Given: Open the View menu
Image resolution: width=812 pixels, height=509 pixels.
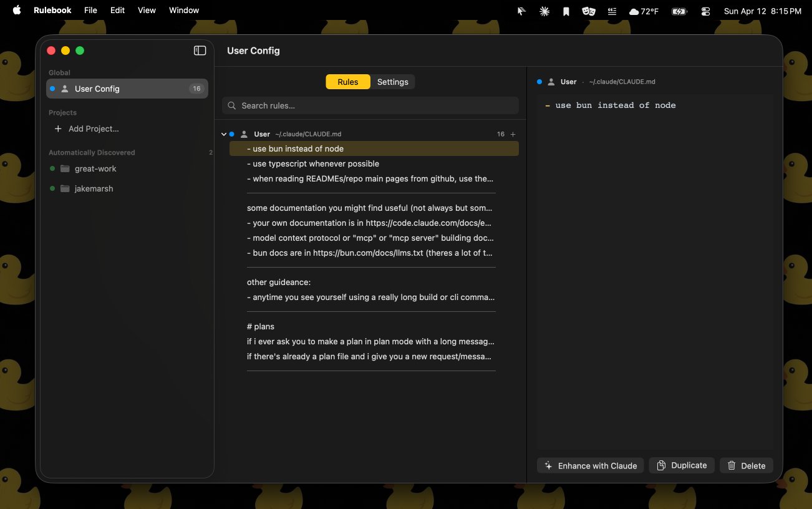Looking at the screenshot, I should tap(147, 11).
